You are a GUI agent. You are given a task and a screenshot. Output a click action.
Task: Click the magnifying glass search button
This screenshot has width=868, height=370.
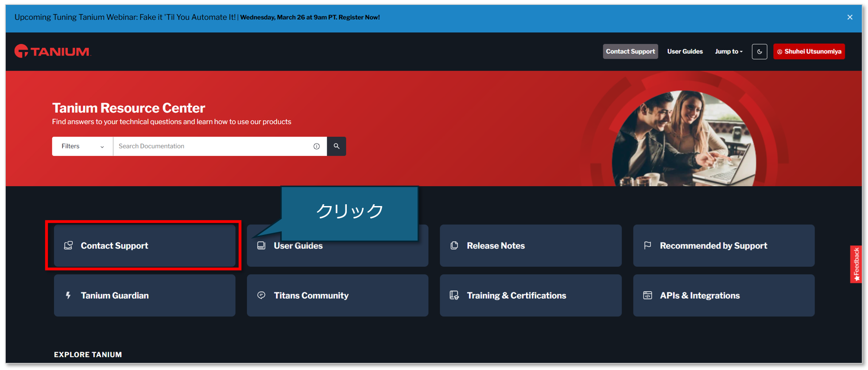click(337, 146)
